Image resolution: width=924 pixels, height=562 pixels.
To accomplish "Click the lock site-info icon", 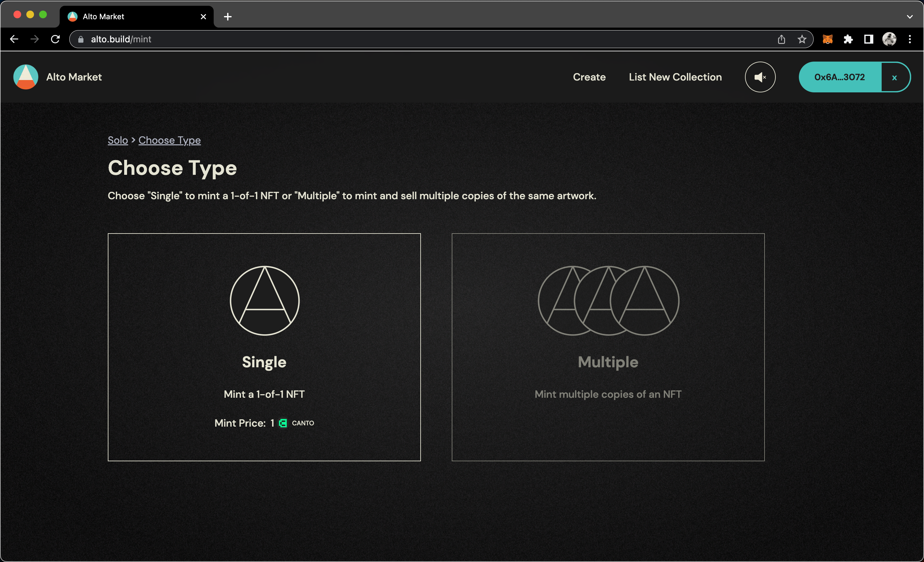I will point(81,39).
